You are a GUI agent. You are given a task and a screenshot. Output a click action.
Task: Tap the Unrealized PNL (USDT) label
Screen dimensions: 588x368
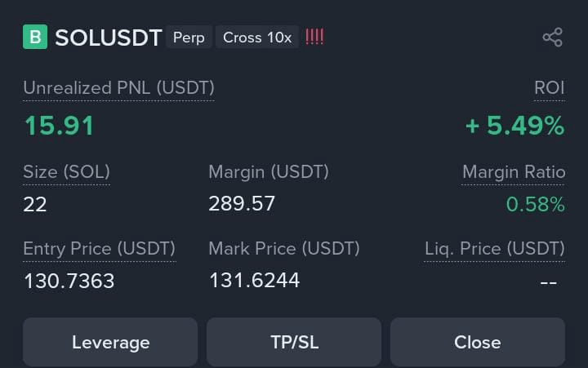pyautogui.click(x=119, y=88)
